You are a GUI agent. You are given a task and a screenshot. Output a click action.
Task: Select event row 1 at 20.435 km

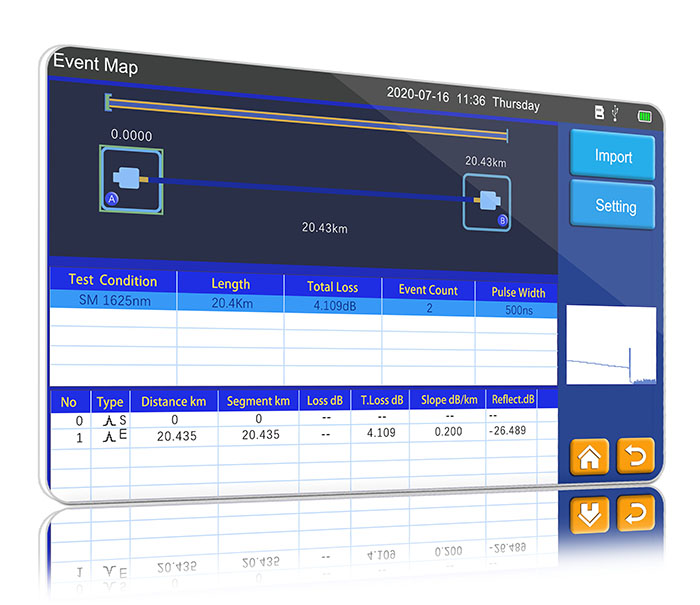pos(300,436)
